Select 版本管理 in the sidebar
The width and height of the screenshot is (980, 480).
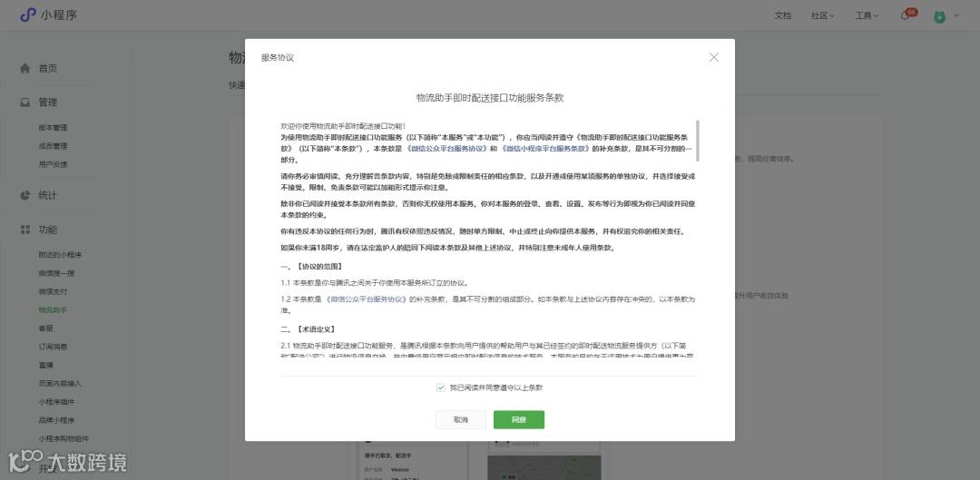click(x=53, y=128)
